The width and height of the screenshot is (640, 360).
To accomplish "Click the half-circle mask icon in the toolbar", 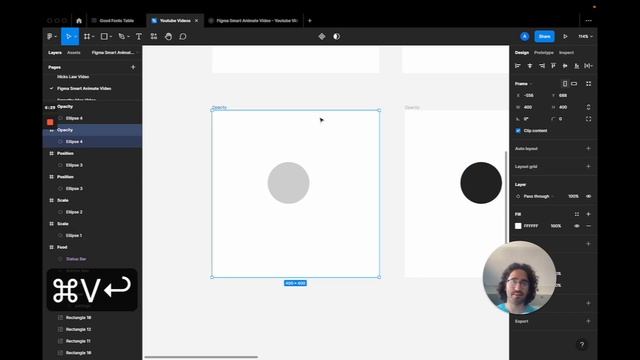I will click(x=336, y=37).
